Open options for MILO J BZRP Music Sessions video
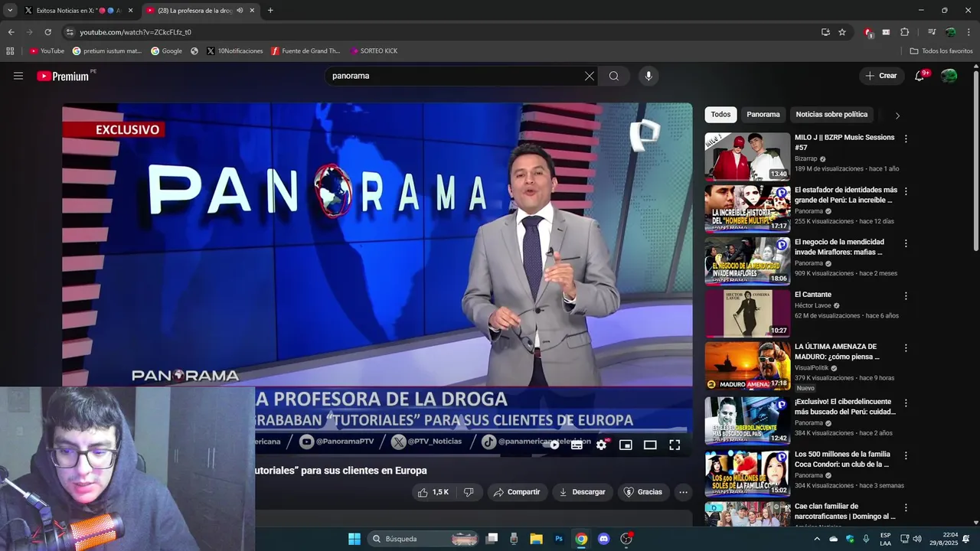The width and height of the screenshot is (980, 551). coord(906,139)
